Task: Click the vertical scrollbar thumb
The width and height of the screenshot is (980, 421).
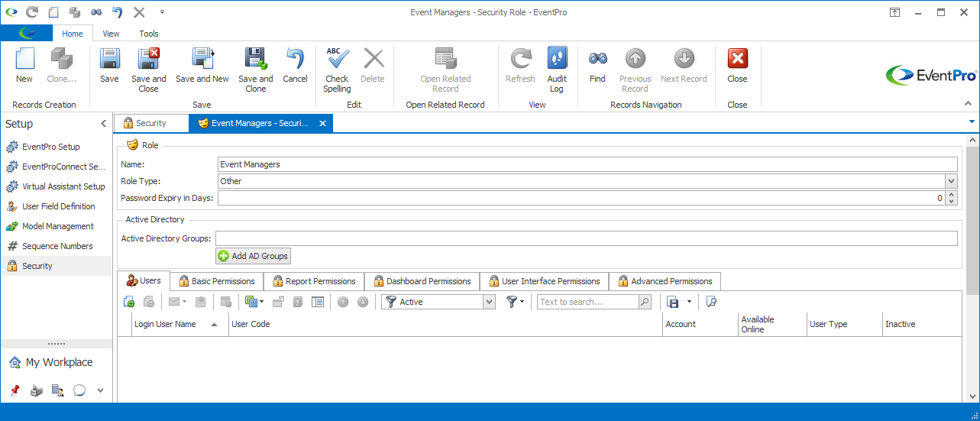Action: [x=972, y=222]
